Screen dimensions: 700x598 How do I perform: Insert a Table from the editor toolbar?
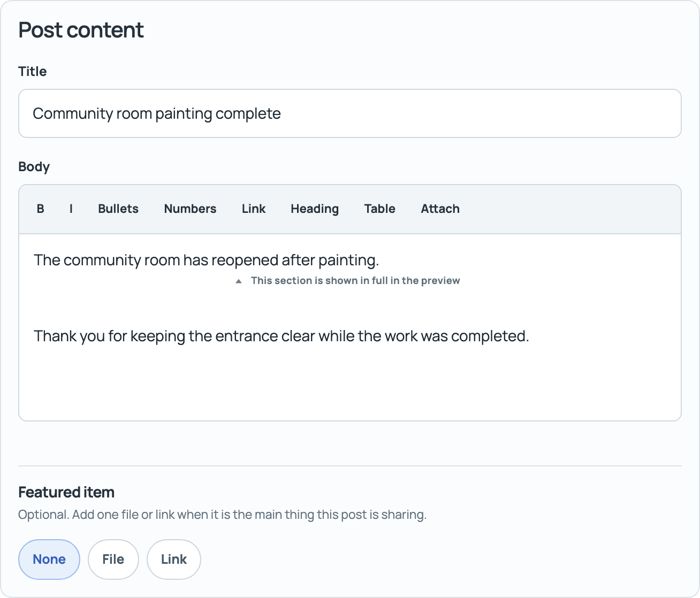point(380,209)
